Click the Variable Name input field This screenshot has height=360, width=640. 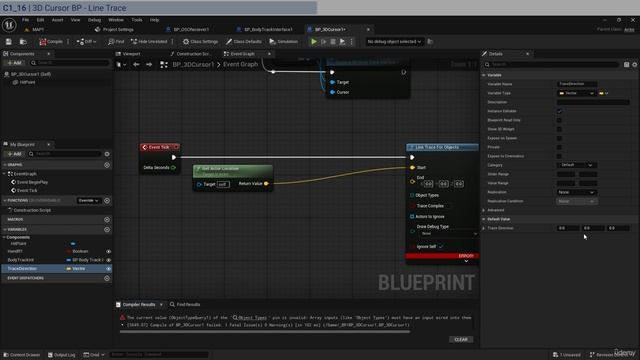[577, 84]
